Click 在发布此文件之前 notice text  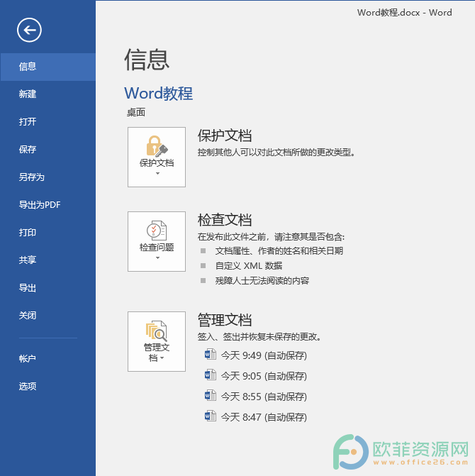(271, 237)
